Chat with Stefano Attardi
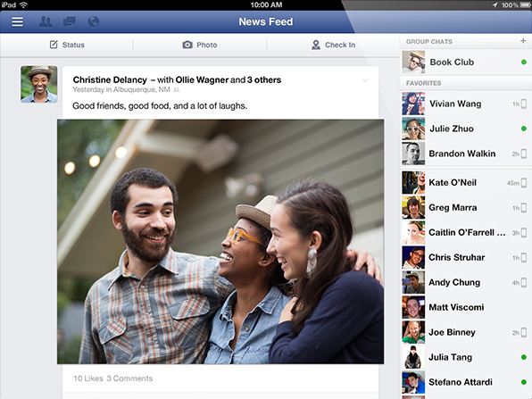Viewport: 532px width, 399px height. (x=466, y=382)
